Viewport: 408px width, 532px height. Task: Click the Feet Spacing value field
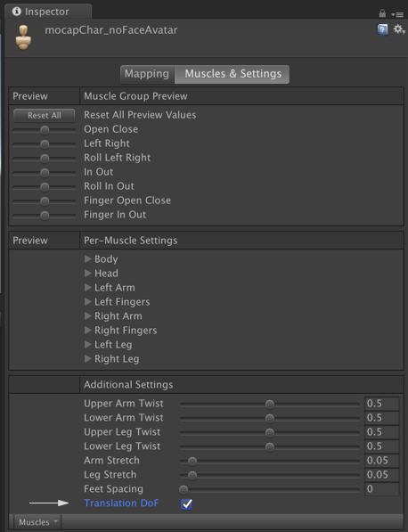(382, 489)
